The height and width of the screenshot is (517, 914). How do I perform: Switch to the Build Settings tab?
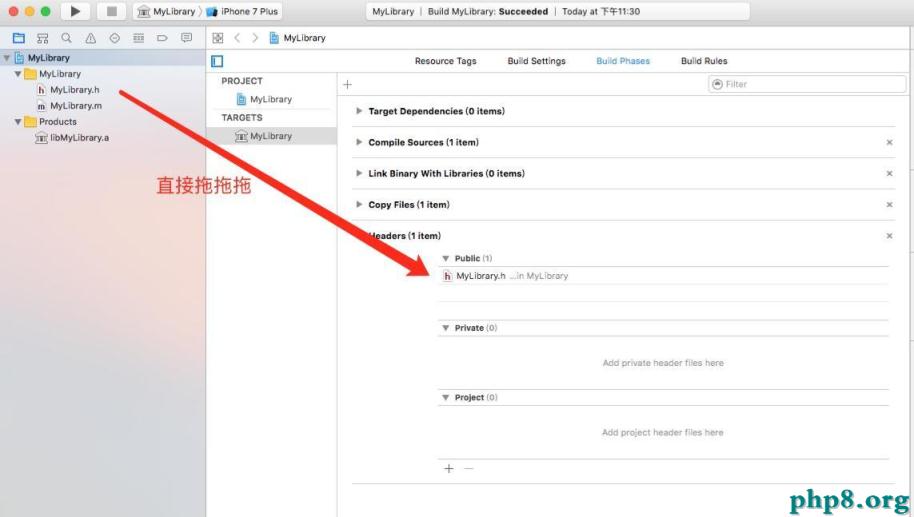pos(536,61)
